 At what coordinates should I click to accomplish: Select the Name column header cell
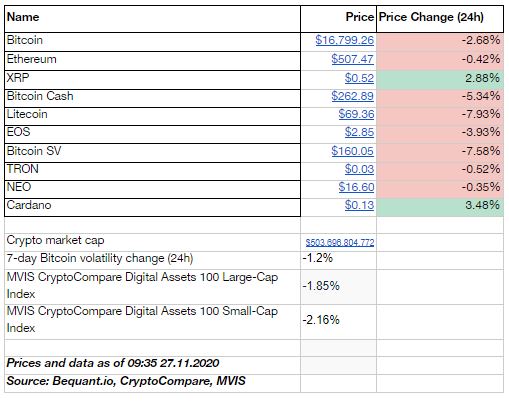[x=152, y=19]
